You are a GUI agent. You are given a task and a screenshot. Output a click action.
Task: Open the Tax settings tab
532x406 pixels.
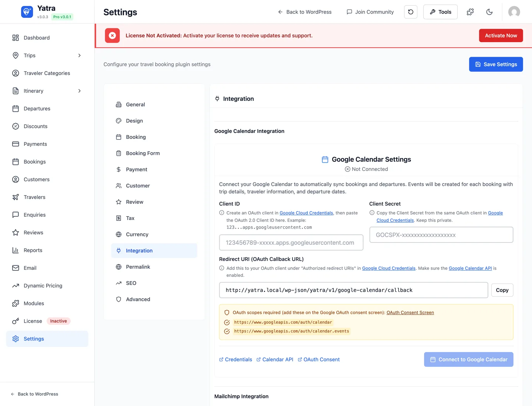pyautogui.click(x=154, y=218)
